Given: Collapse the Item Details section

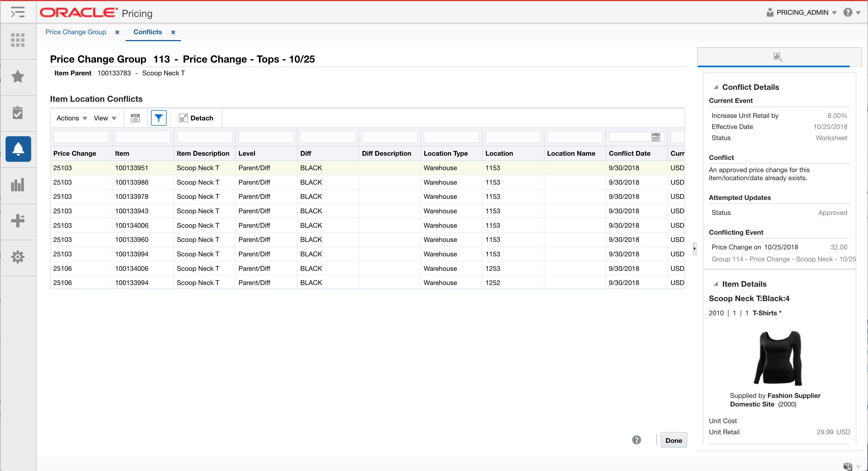Looking at the screenshot, I should 716,284.
